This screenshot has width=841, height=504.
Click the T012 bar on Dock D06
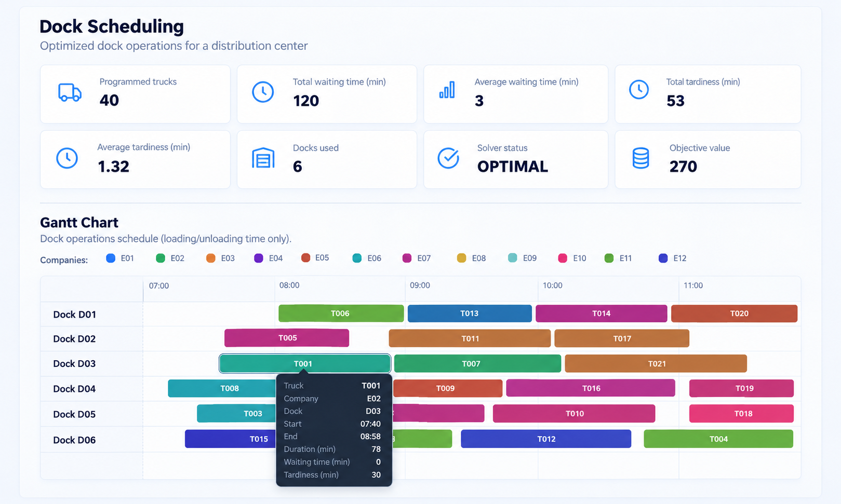546,439
